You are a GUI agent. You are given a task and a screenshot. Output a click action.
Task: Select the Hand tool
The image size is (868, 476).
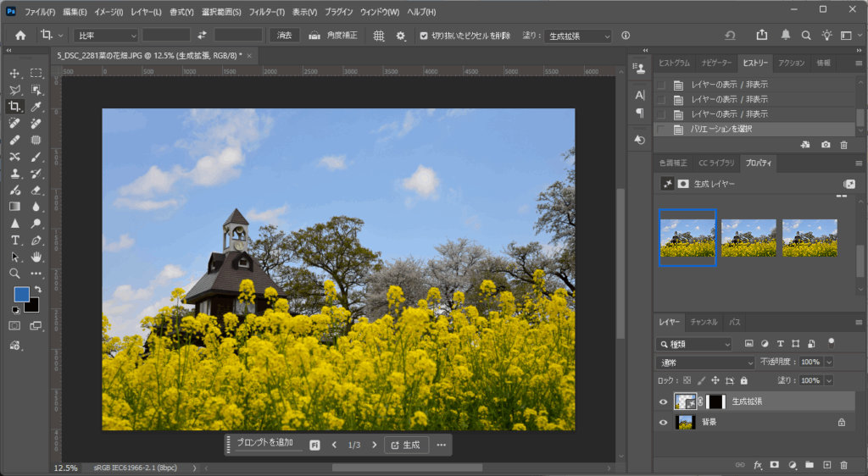point(36,257)
